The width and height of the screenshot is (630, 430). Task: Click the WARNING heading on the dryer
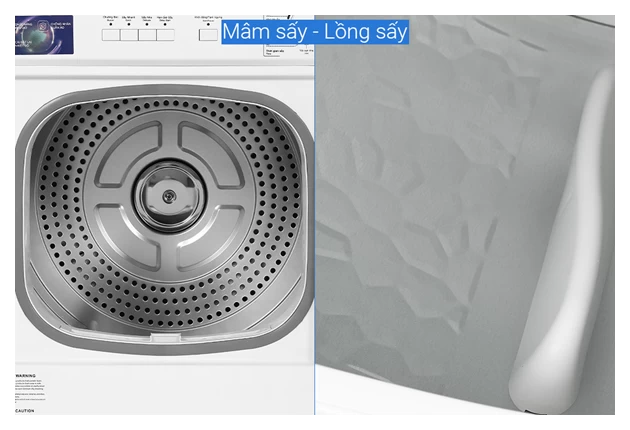[25, 376]
